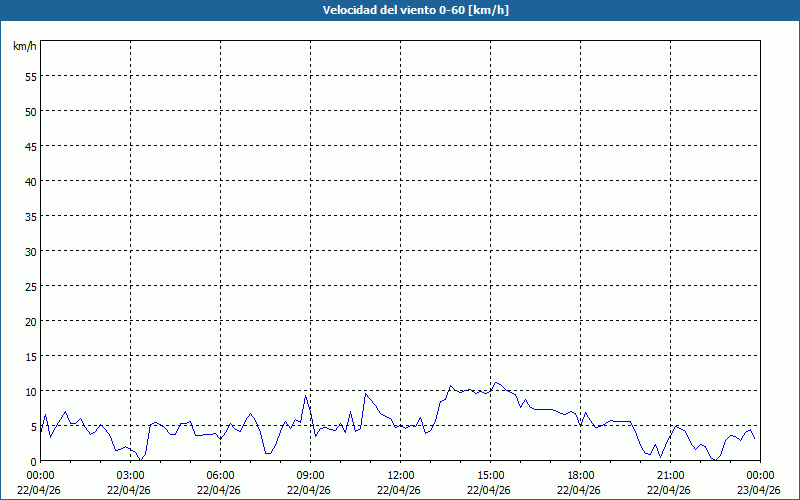
Task: Pick the 21:00 time marker
Action: [x=670, y=475]
